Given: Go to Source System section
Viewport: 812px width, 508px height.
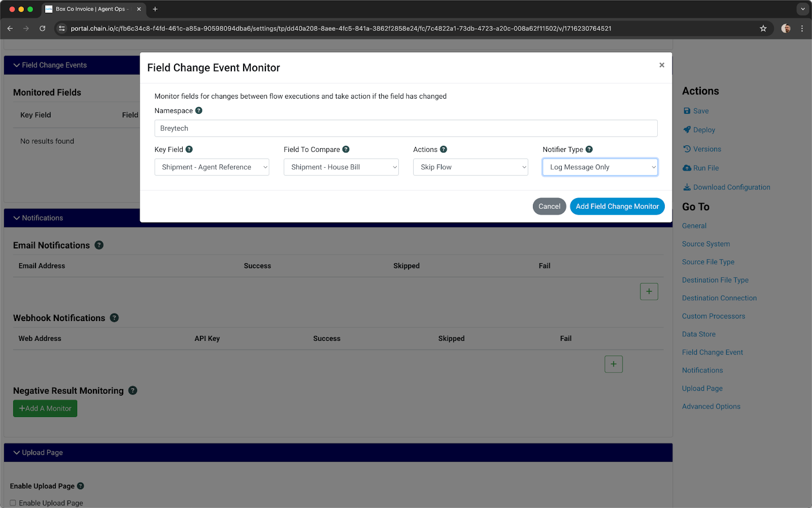Looking at the screenshot, I should (x=706, y=244).
